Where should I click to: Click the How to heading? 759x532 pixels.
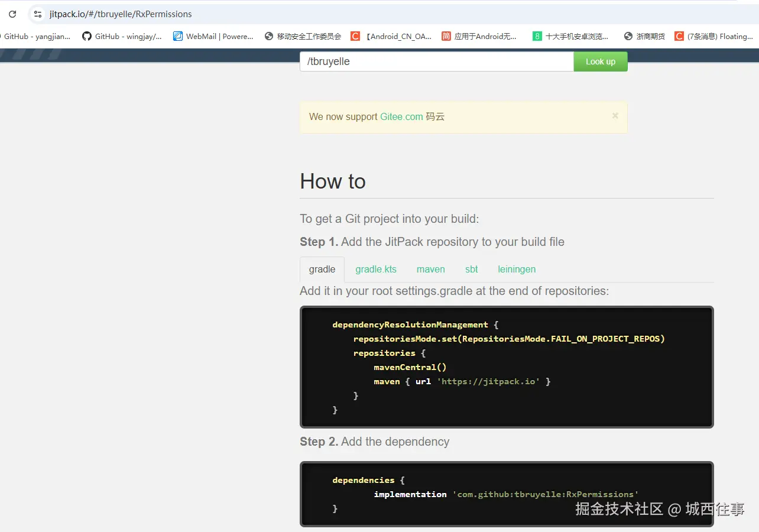pyautogui.click(x=333, y=181)
